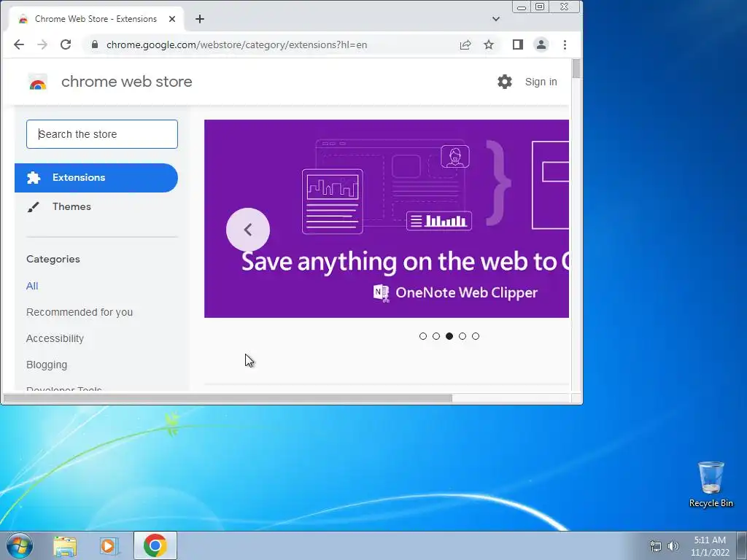Viewport: 747px width, 560px height.
Task: Focus the Search the store field
Action: [x=102, y=134]
